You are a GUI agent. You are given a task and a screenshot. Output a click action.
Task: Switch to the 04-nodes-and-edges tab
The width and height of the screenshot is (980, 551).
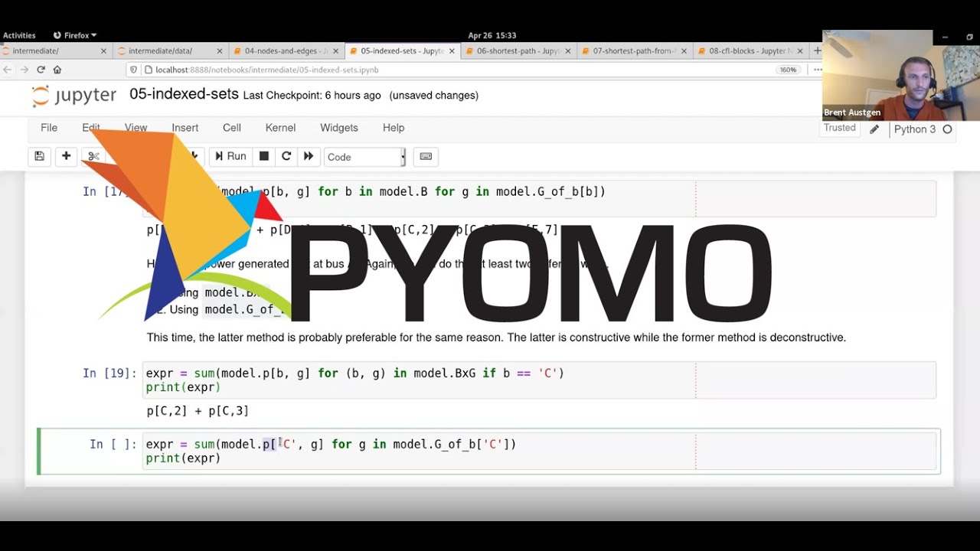(286, 51)
